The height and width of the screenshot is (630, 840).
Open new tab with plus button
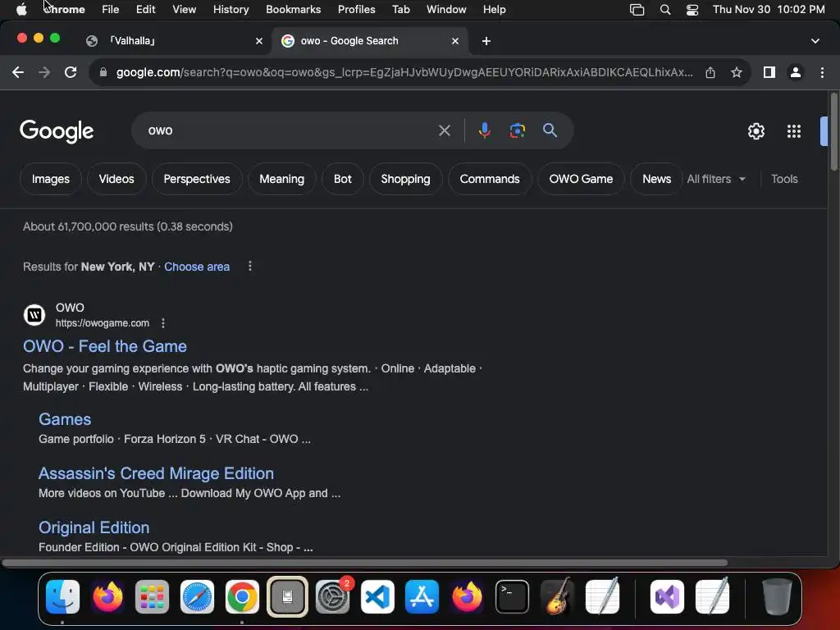coord(486,41)
